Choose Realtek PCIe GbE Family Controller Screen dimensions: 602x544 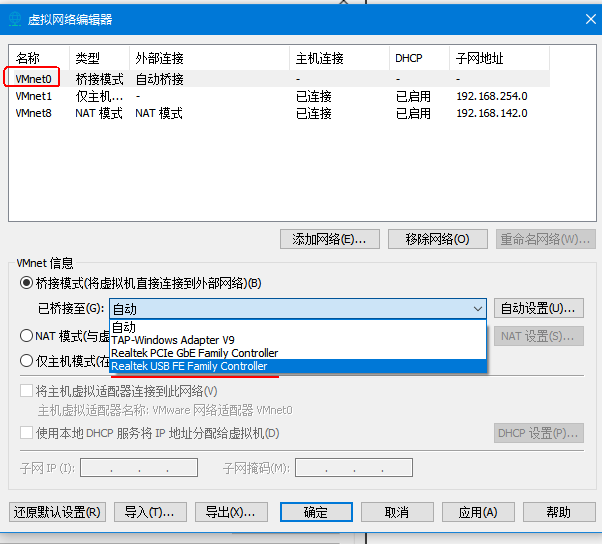click(x=298, y=353)
